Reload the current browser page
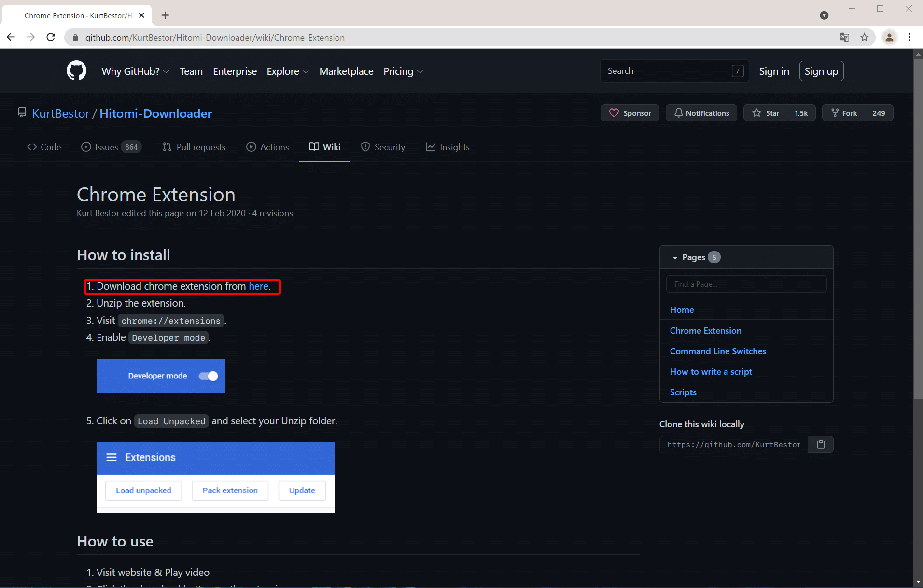The width and height of the screenshot is (923, 588). pyautogui.click(x=51, y=37)
